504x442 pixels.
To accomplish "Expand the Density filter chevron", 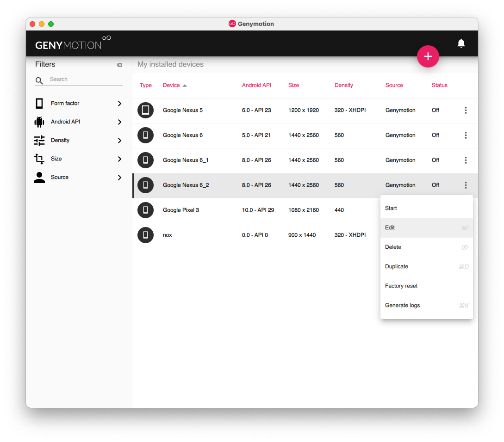I will pyautogui.click(x=119, y=141).
